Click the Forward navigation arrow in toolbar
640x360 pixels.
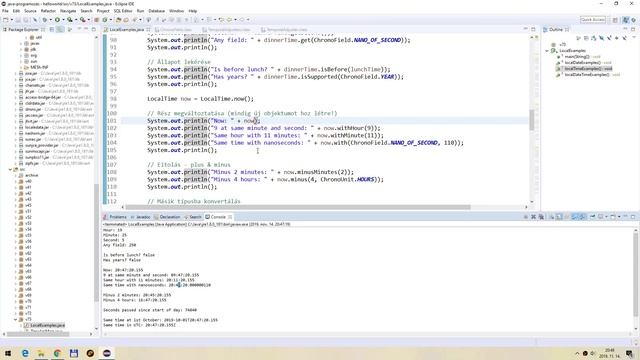pos(242,20)
